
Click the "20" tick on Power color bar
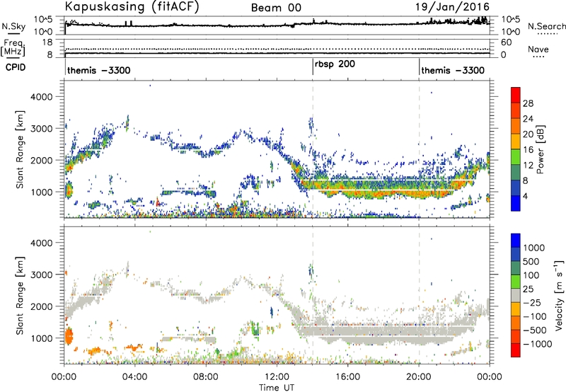click(x=528, y=134)
